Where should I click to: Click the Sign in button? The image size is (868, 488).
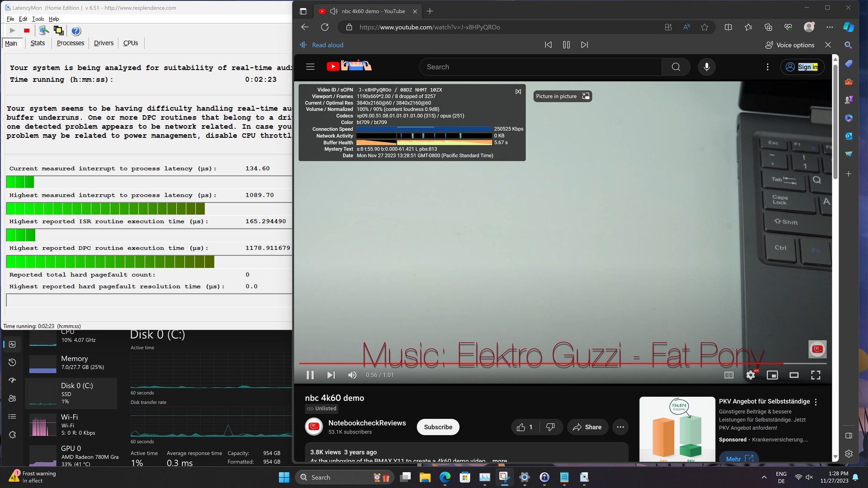pyautogui.click(x=802, y=67)
